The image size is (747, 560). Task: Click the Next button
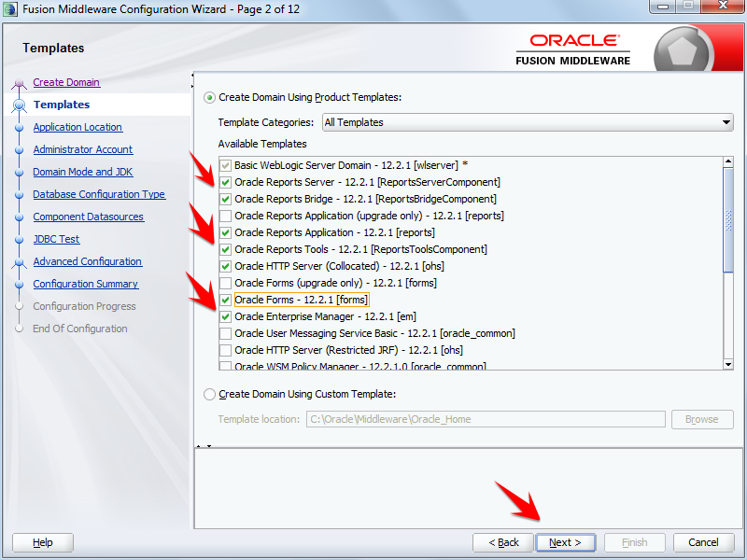click(x=566, y=542)
